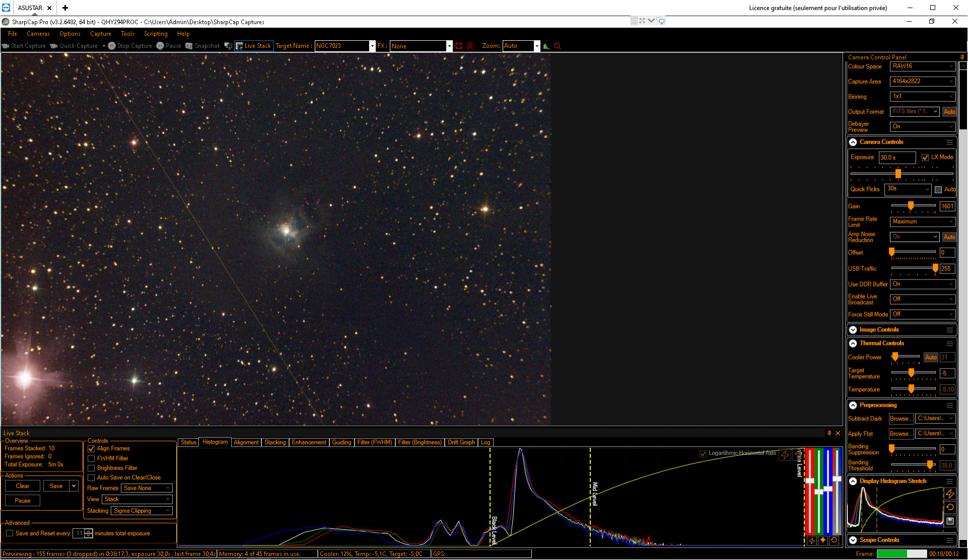Uncheck the Align Frames checkbox
The height and width of the screenshot is (560, 968).
(91, 449)
